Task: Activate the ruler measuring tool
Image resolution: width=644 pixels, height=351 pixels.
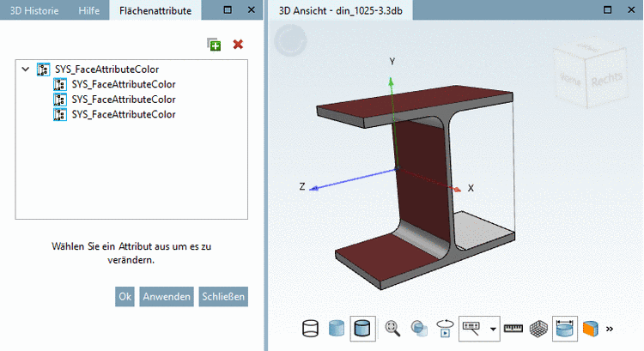Action: click(513, 329)
